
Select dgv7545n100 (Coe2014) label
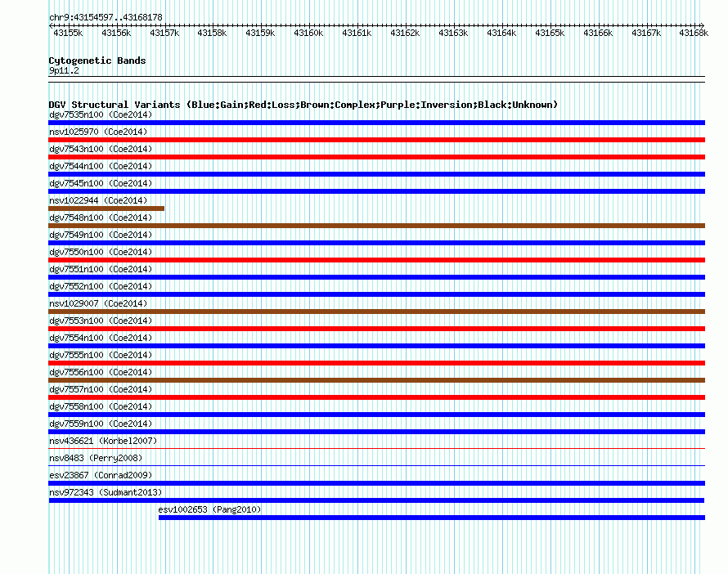coord(101,183)
